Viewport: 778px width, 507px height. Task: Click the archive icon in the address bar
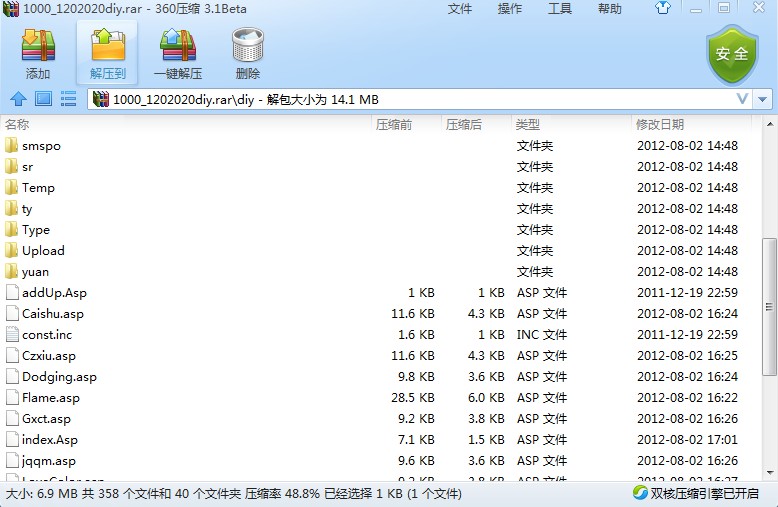(101, 99)
